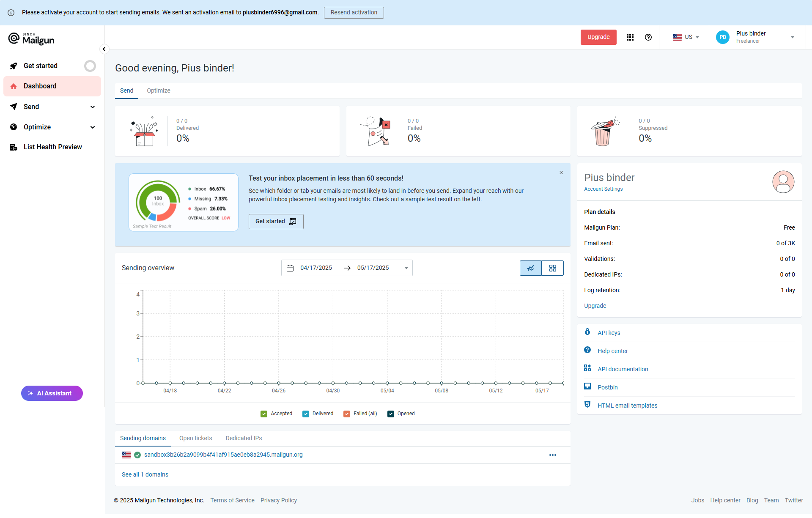Launch the AI Assistant

52,394
